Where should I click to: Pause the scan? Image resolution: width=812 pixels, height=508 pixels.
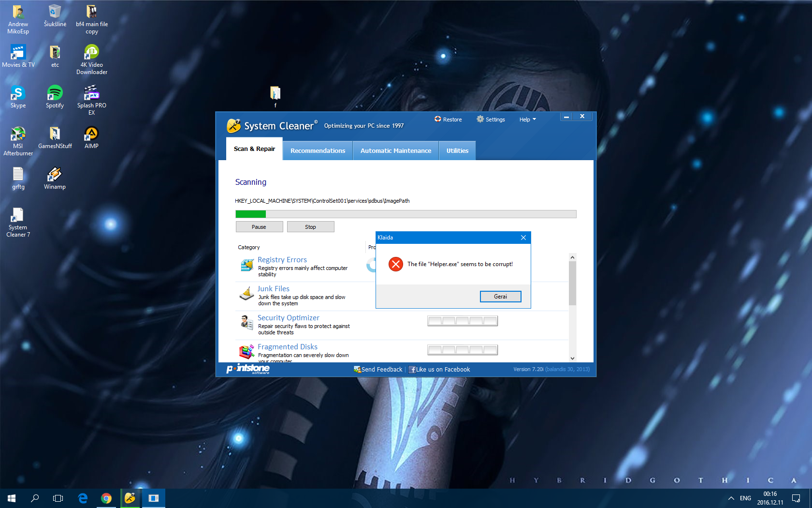coord(259,227)
